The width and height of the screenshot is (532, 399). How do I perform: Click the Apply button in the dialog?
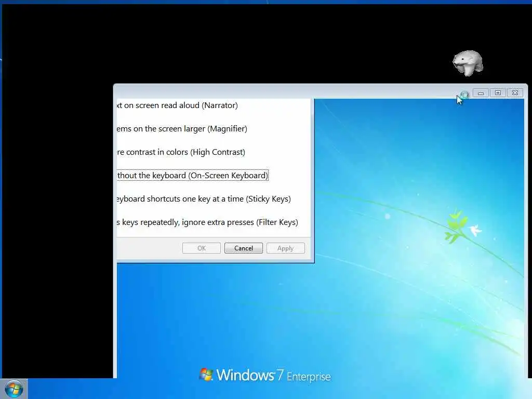click(285, 248)
